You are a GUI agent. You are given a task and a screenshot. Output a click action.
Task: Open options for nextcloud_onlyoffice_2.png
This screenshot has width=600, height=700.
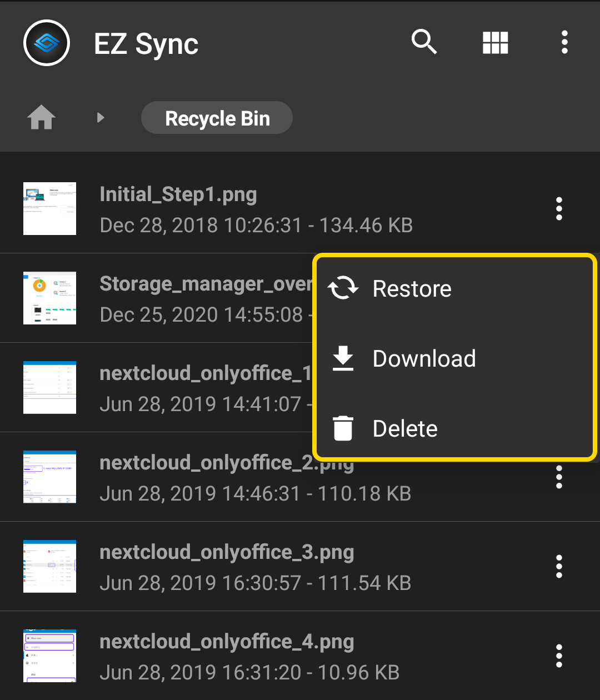pos(559,477)
